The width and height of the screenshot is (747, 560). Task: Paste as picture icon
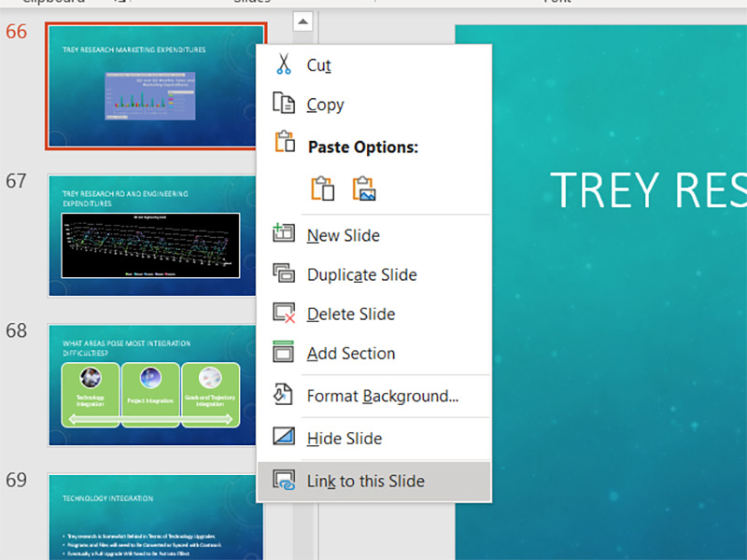click(364, 189)
